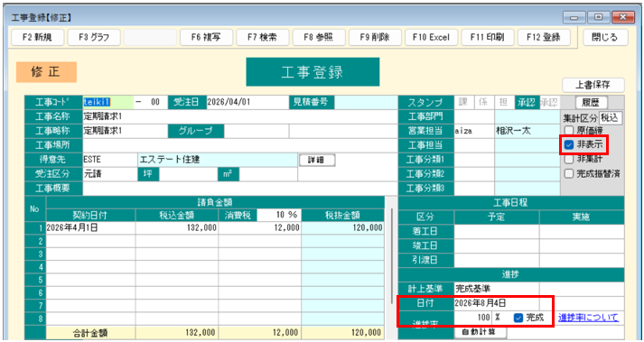Click the F9 削除 delete button
The width and height of the screenshot is (644, 342).
[375, 37]
